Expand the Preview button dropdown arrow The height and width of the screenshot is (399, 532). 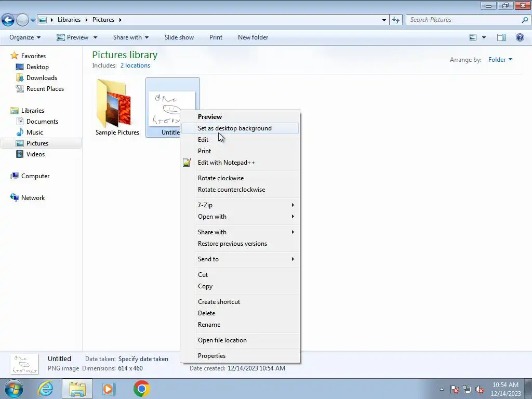(x=96, y=37)
